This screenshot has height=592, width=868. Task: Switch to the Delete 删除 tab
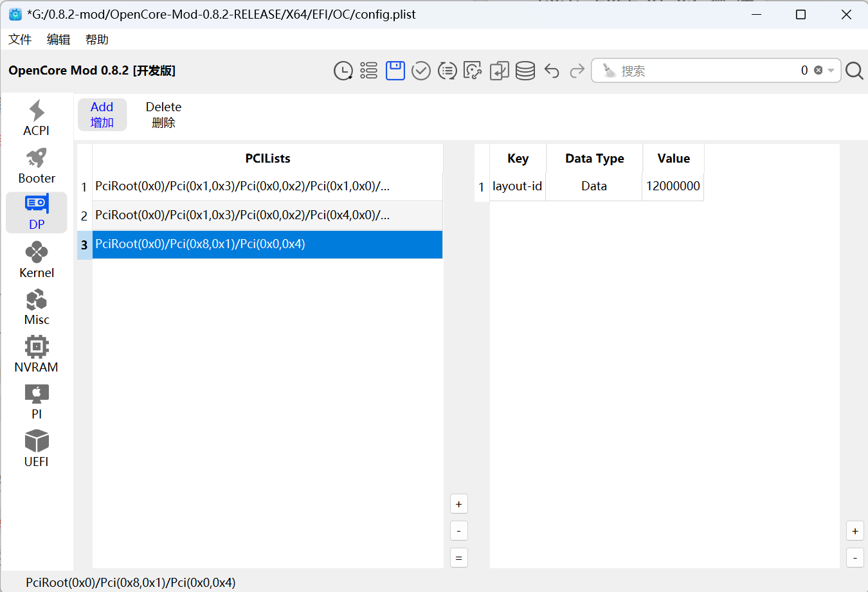(163, 114)
